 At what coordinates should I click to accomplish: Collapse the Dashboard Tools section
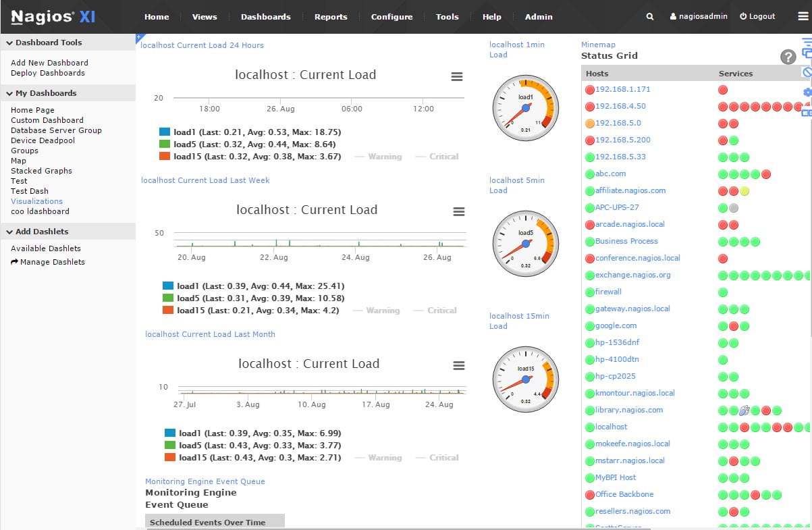point(67,43)
